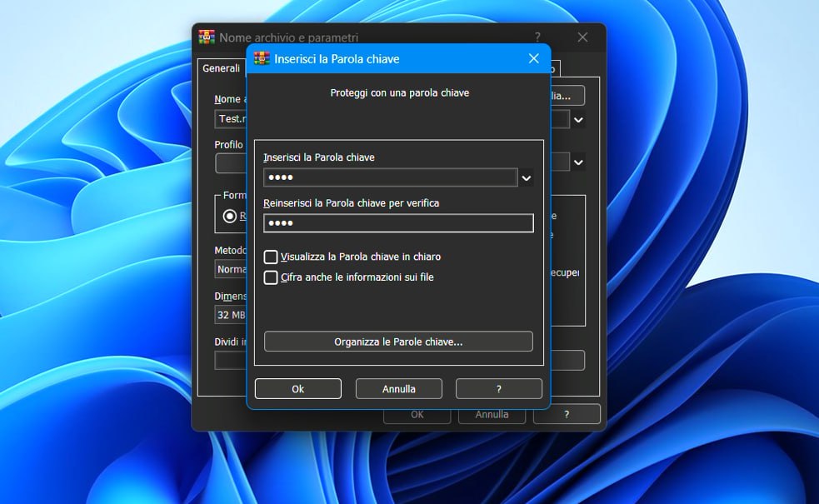This screenshot has height=504, width=819.
Task: Open Organizza le Parole chiave...
Action: tap(398, 342)
